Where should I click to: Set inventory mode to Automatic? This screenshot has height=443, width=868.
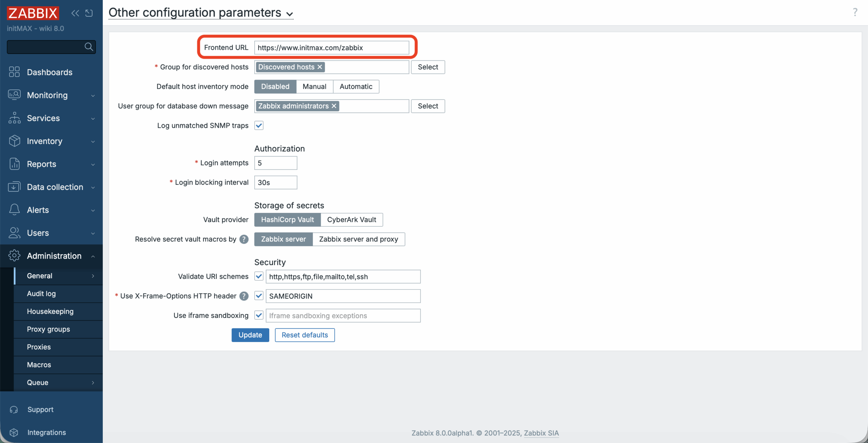point(356,86)
